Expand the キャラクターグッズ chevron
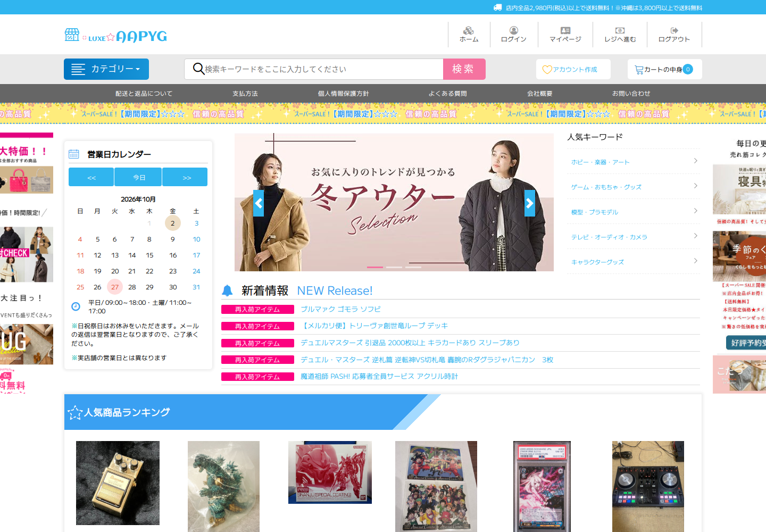This screenshot has width=766, height=532. [696, 261]
